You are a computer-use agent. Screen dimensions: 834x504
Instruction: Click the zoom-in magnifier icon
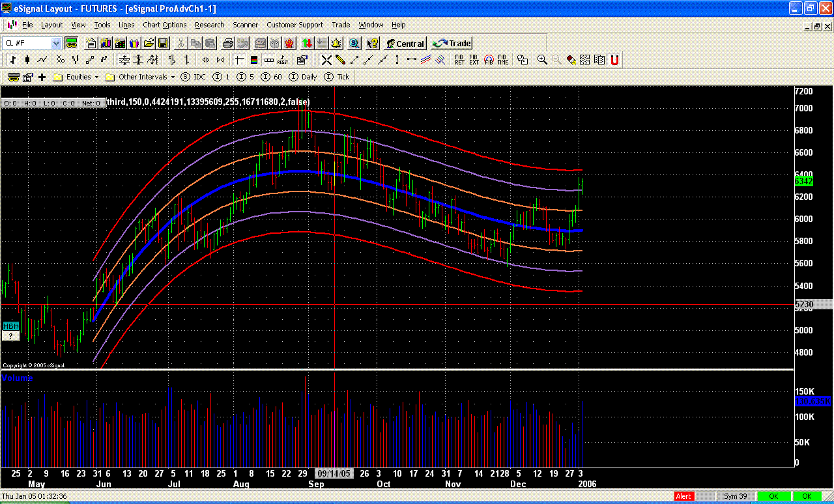(541, 59)
